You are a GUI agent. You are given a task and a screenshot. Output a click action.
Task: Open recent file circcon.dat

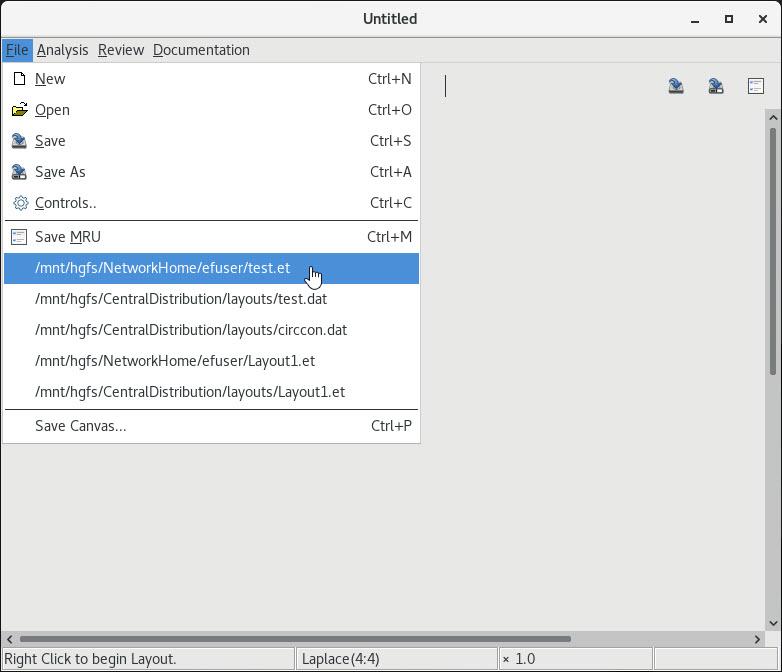point(191,330)
